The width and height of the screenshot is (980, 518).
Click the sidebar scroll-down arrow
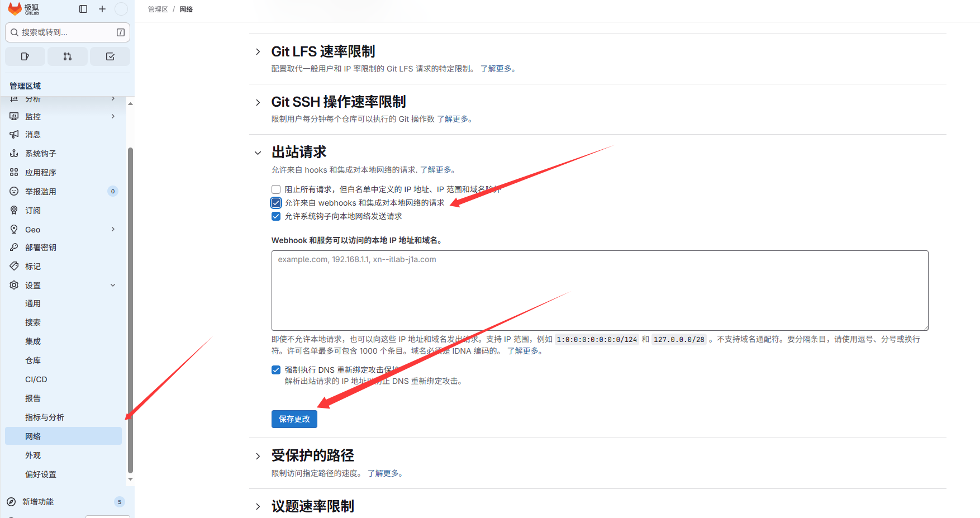(130, 479)
